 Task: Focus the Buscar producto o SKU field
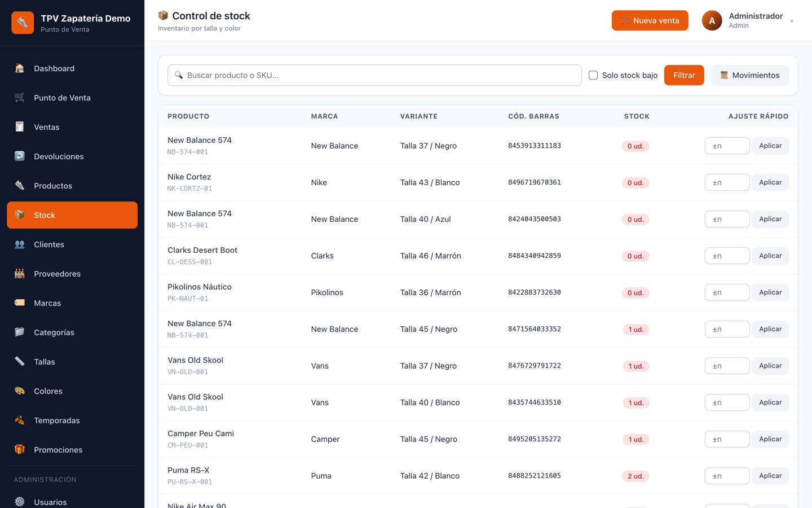pos(374,75)
